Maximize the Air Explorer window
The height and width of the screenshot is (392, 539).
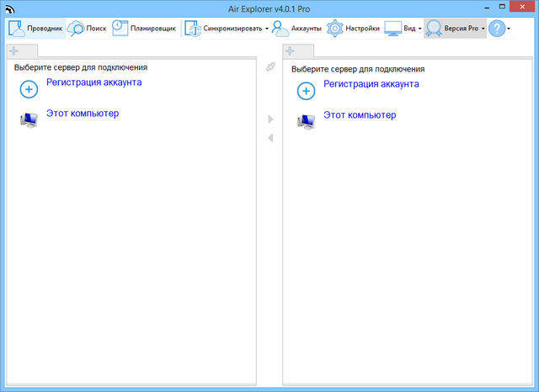[502, 7]
